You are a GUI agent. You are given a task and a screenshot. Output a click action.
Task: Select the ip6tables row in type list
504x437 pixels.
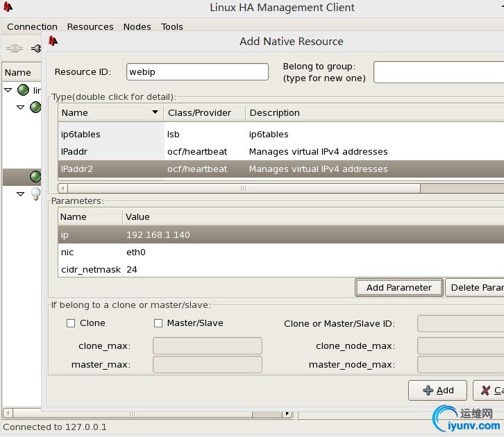click(281, 134)
